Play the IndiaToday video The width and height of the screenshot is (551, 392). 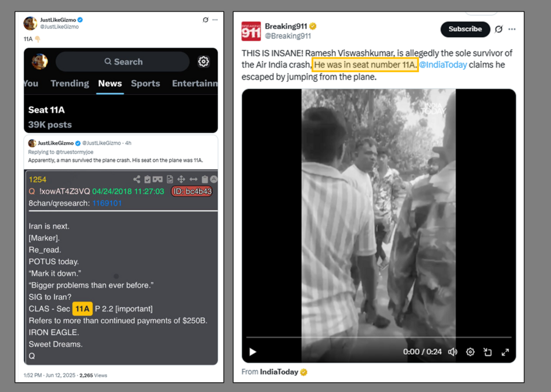253,351
